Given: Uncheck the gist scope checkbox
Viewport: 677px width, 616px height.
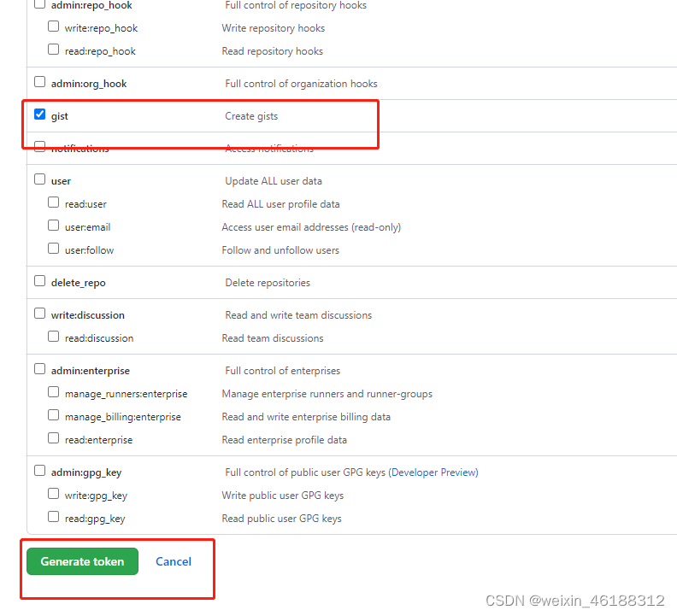Looking at the screenshot, I should click(40, 114).
